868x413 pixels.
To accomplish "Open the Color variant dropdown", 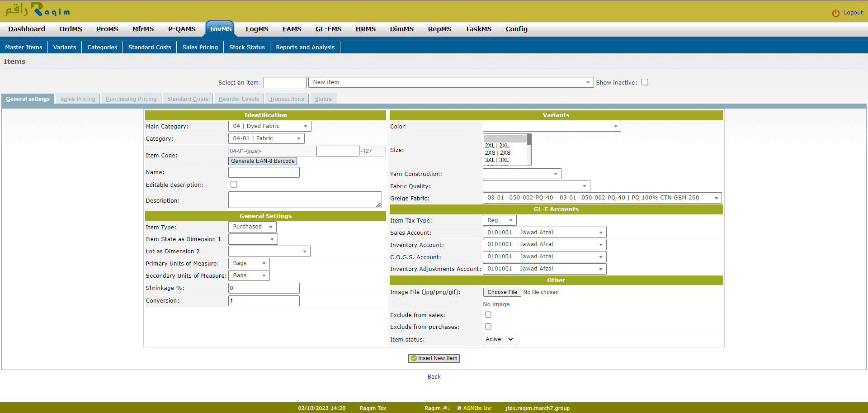I will click(x=552, y=126).
